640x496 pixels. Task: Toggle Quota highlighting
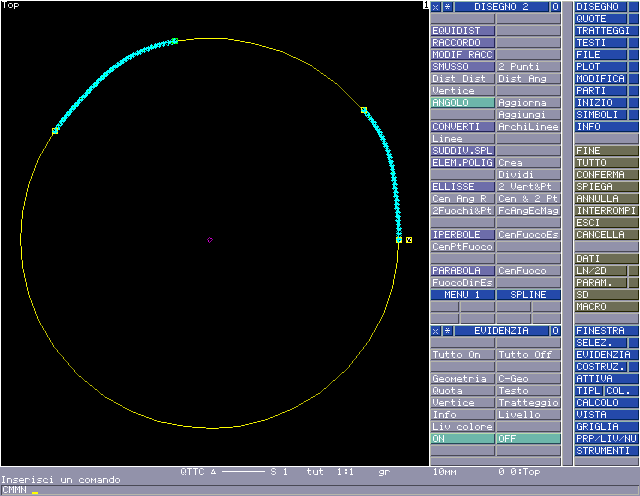(x=463, y=391)
